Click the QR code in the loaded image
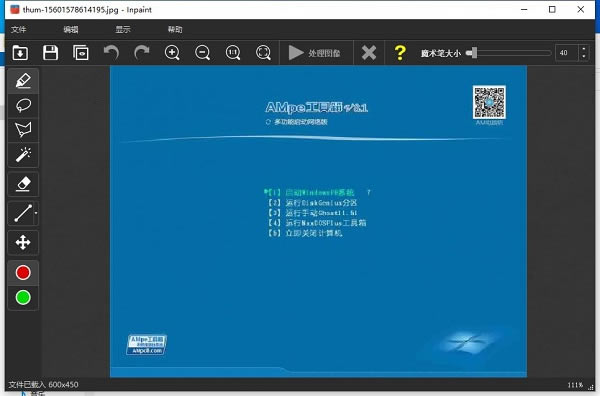 pos(489,102)
